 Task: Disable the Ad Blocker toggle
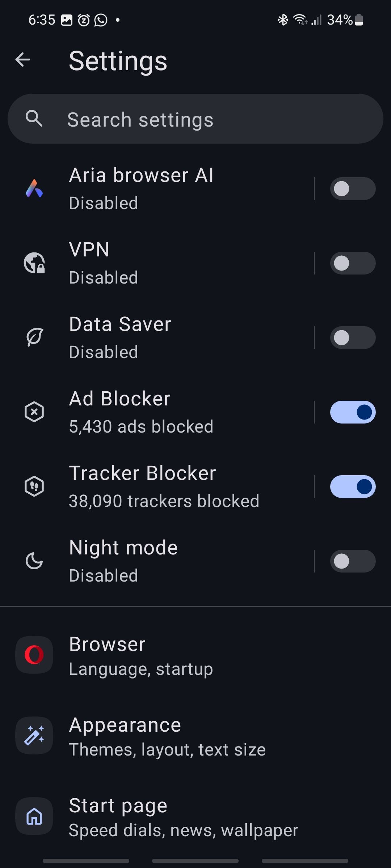coord(353,412)
